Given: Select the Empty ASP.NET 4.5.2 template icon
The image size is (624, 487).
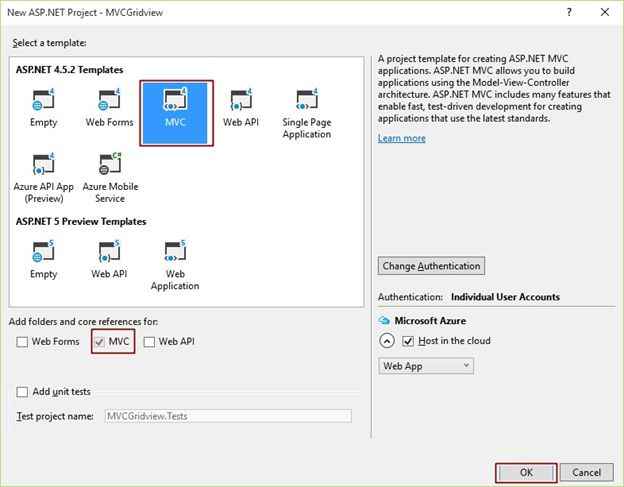Looking at the screenshot, I should (x=43, y=100).
